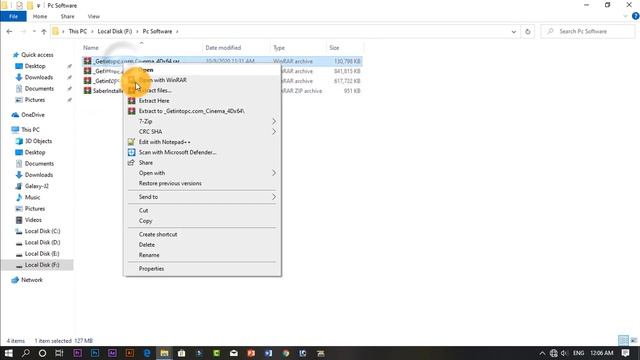
Task: Open Galaxy-J2 device in sidebar
Action: point(36,186)
